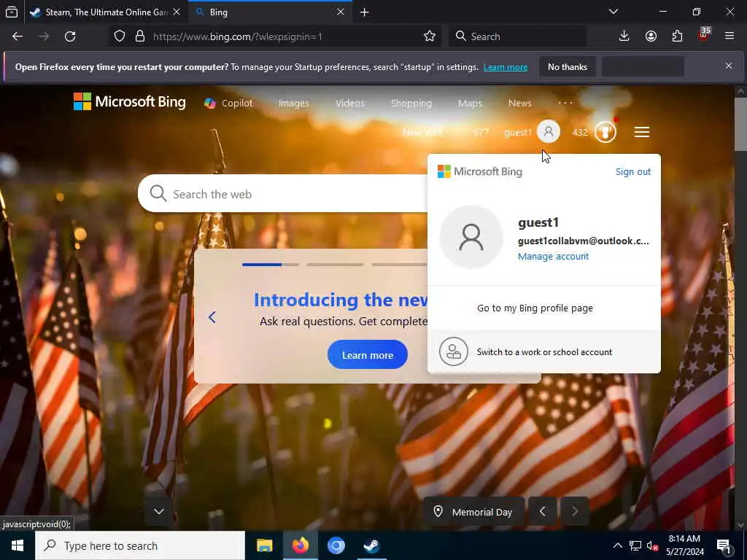This screenshot has width=747, height=560.
Task: Click the page vertical scrollbar
Action: pos(740,124)
